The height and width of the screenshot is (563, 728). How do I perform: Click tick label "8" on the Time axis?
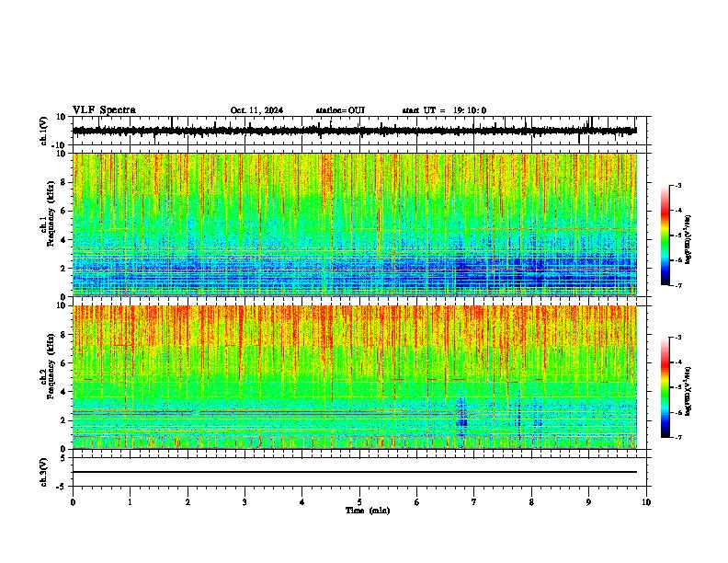coord(531,502)
